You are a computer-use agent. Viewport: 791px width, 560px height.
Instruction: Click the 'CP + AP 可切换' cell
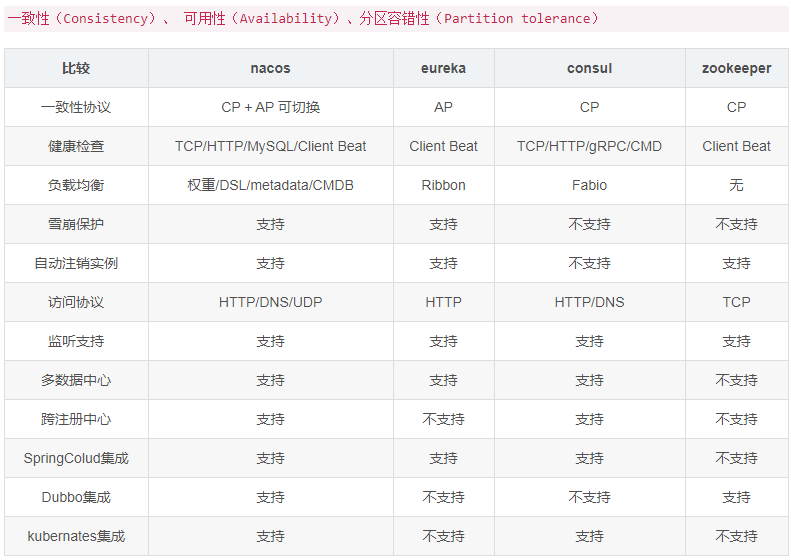pyautogui.click(x=270, y=107)
